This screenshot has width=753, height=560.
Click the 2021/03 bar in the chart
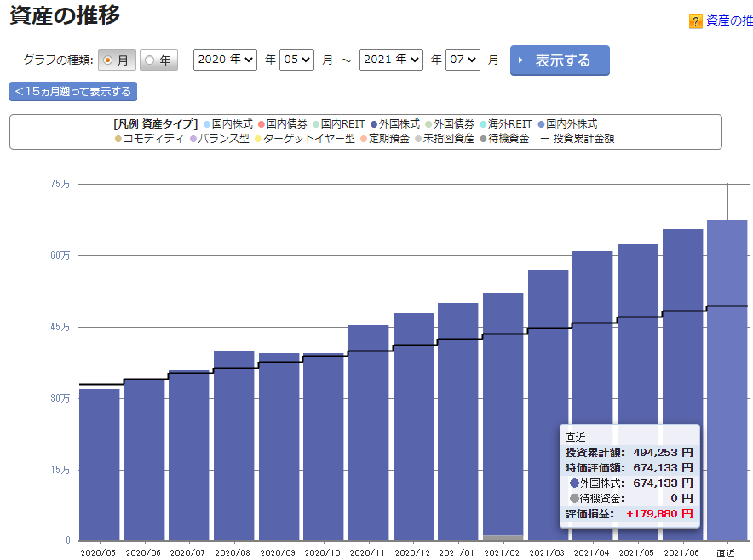[x=549, y=405]
